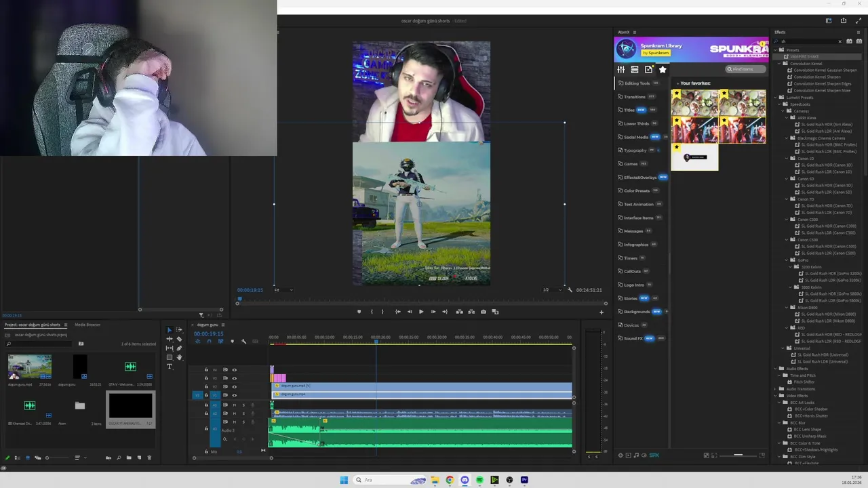The image size is (868, 488).
Task: Open the Fit zoom level dropdown
Action: point(283,289)
